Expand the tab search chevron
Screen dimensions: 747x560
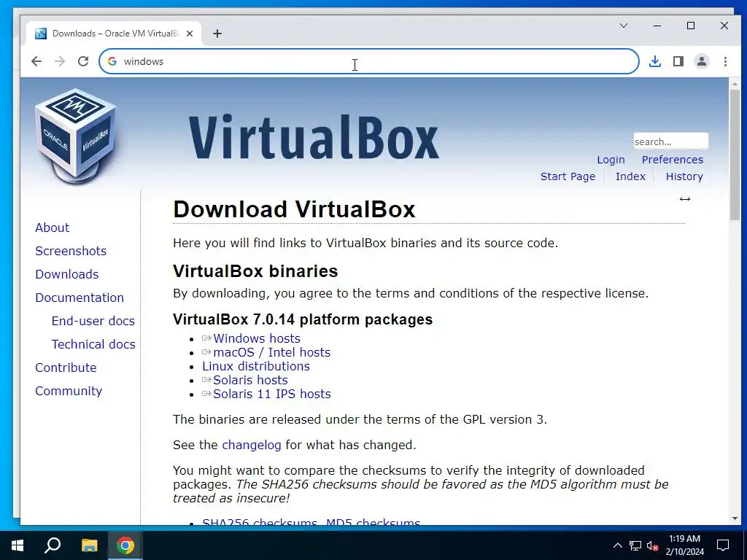tap(624, 26)
